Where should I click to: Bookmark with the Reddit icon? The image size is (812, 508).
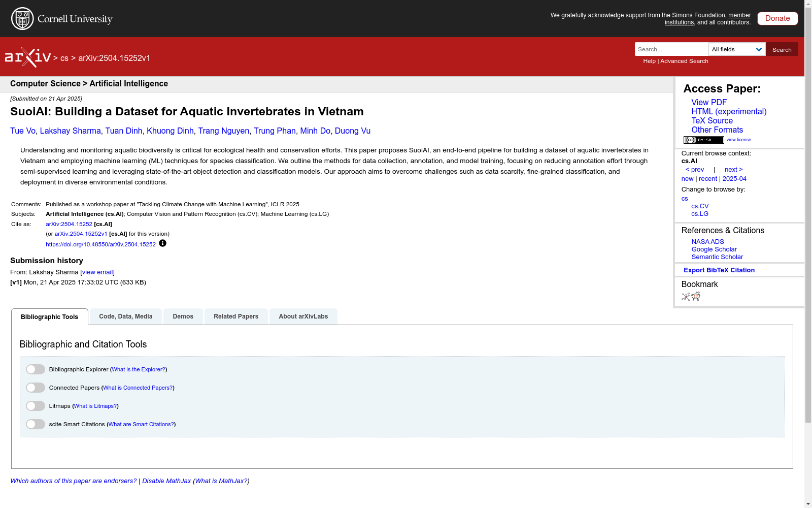pos(696,297)
